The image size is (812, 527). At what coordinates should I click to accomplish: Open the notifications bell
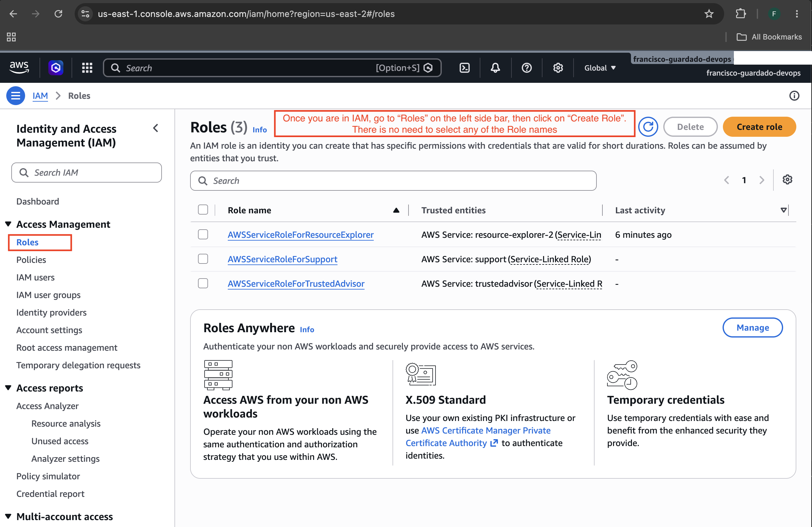click(x=495, y=67)
